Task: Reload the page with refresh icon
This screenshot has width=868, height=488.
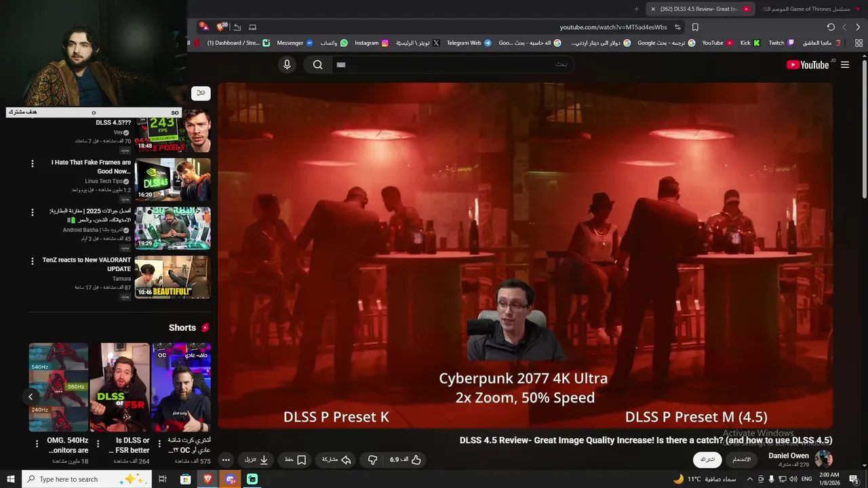Action: coord(831,27)
